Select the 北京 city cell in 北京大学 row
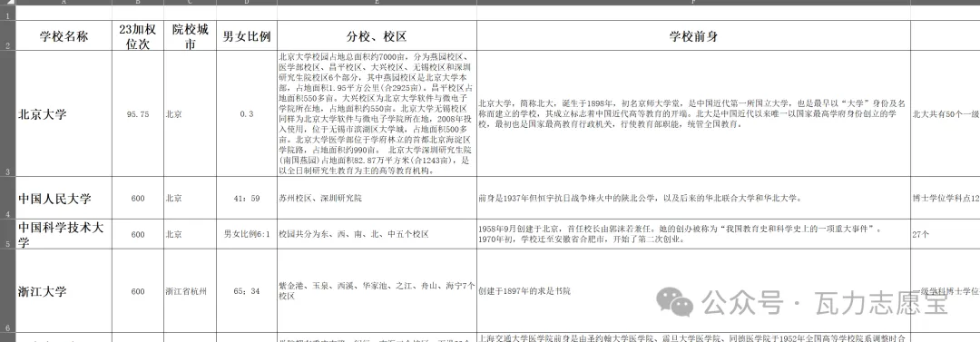Screen dimensions: 980x342 tap(190, 114)
